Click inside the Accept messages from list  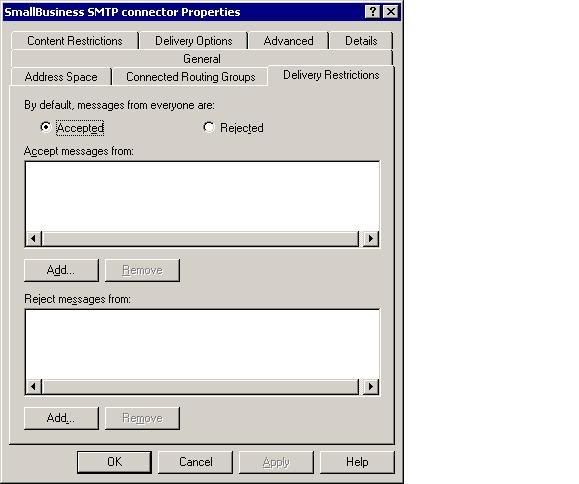pos(202,196)
